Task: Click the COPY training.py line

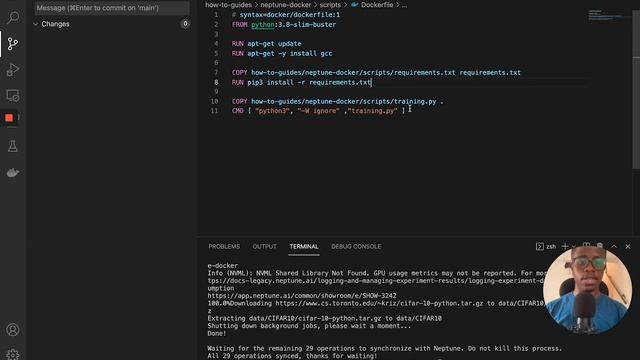Action: click(337, 101)
